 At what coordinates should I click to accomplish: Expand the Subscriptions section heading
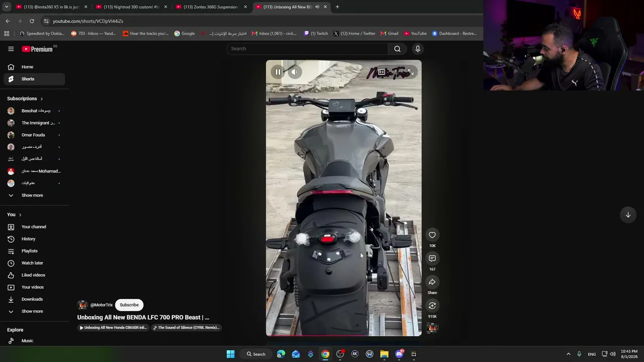pos(25,99)
